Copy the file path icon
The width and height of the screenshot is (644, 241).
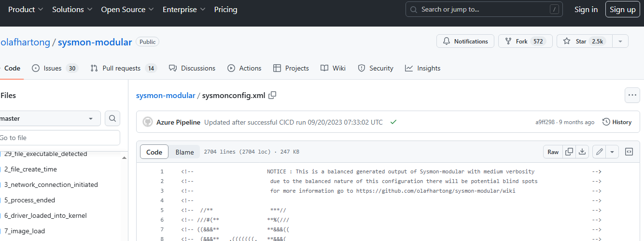(x=272, y=95)
